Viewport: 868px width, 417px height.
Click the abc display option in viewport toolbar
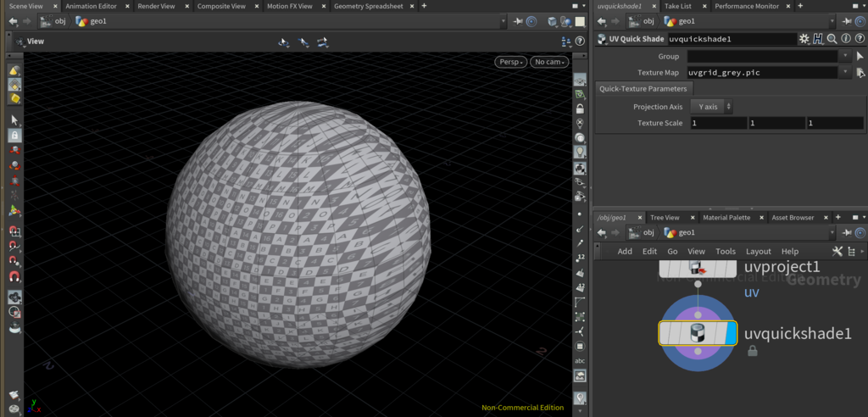[x=580, y=360]
